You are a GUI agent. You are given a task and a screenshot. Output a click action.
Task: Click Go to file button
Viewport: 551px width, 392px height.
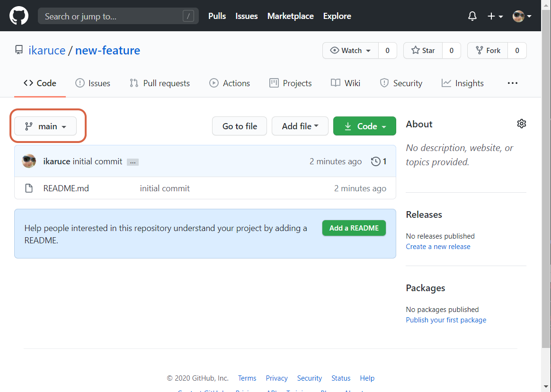240,126
